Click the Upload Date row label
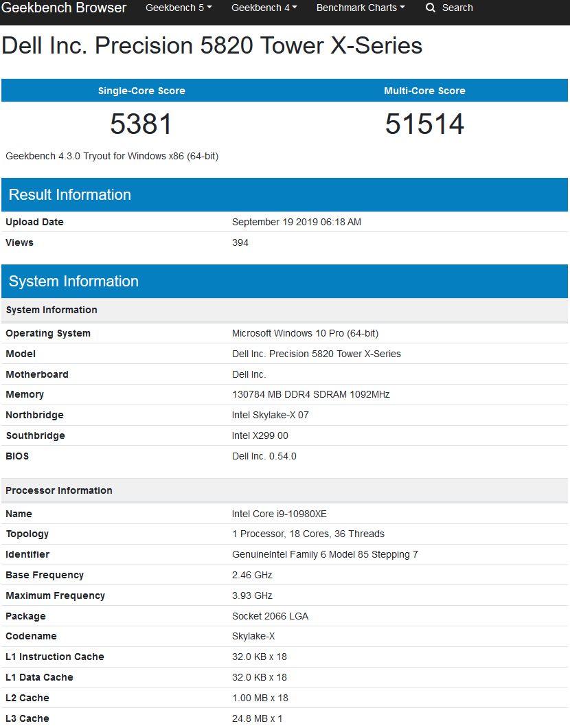Image resolution: width=570 pixels, height=728 pixels. point(35,223)
